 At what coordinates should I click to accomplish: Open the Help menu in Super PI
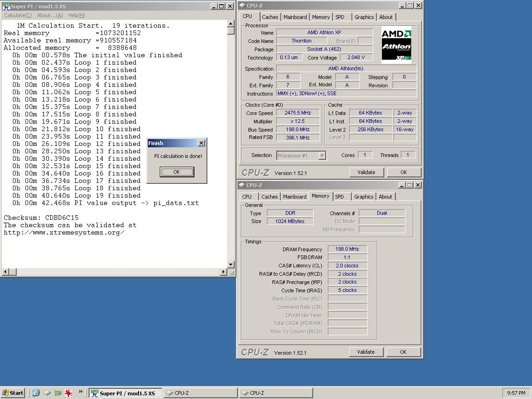pyautogui.click(x=77, y=15)
